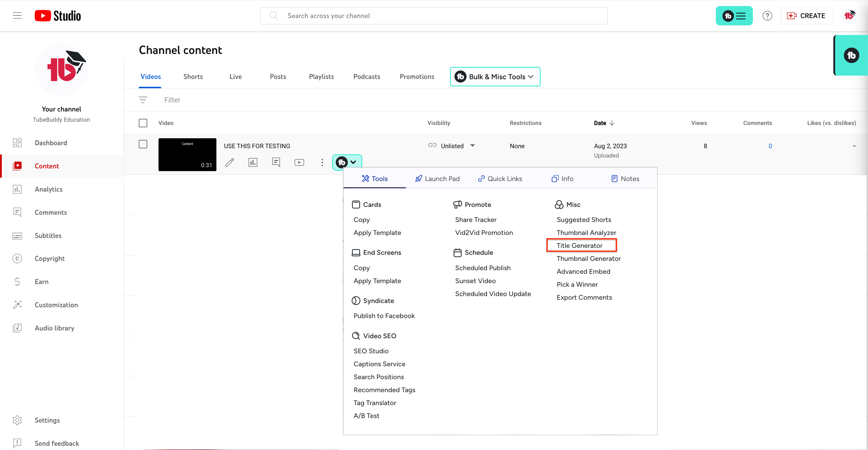The image size is (868, 450).
Task: Switch to the Podcasts tab
Action: (366, 77)
